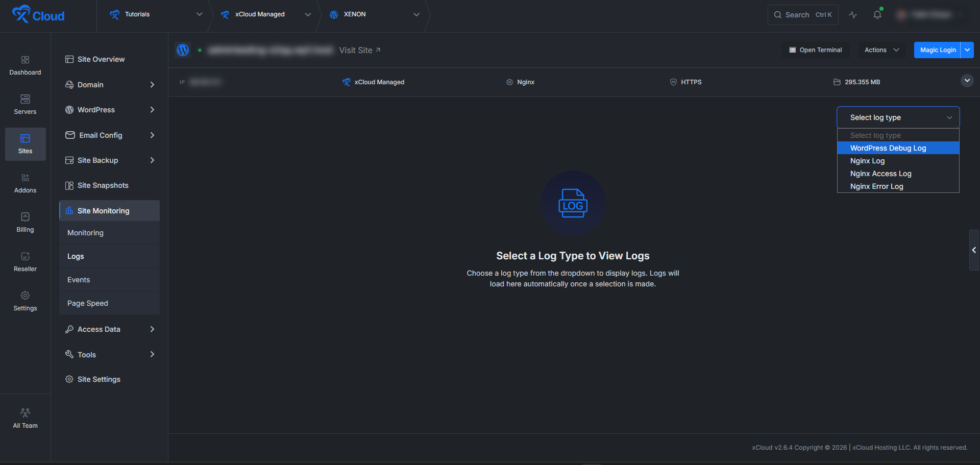Choose Nginx Log option
980x465 pixels.
[898, 161]
